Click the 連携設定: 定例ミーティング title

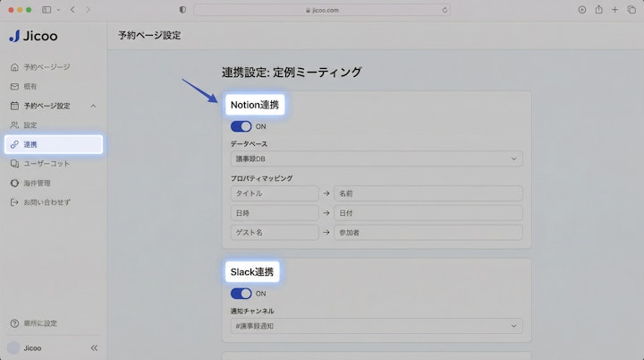click(x=292, y=73)
